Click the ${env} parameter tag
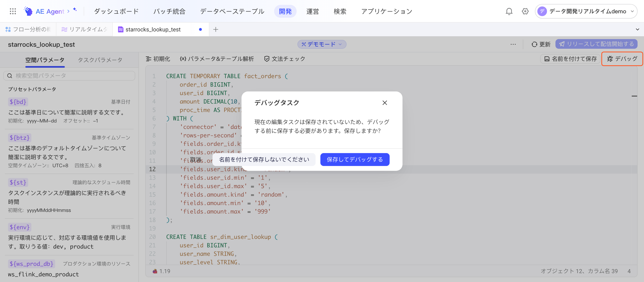Viewport: 644px width, 282px height. (20, 227)
